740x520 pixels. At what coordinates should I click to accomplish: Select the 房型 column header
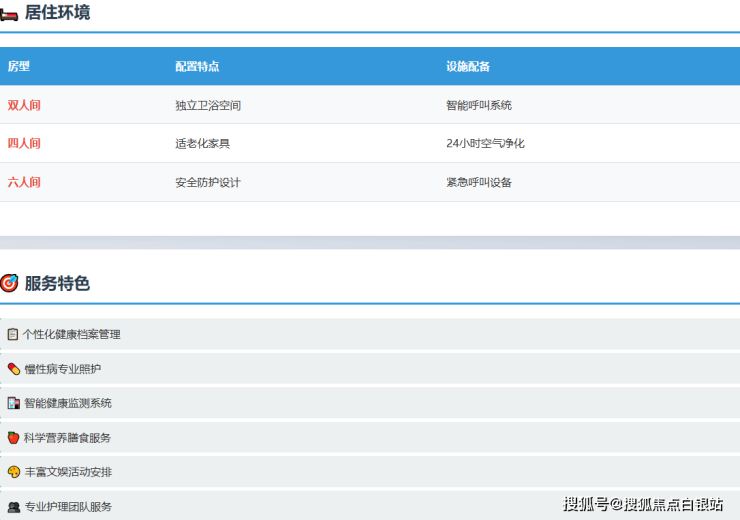point(19,66)
